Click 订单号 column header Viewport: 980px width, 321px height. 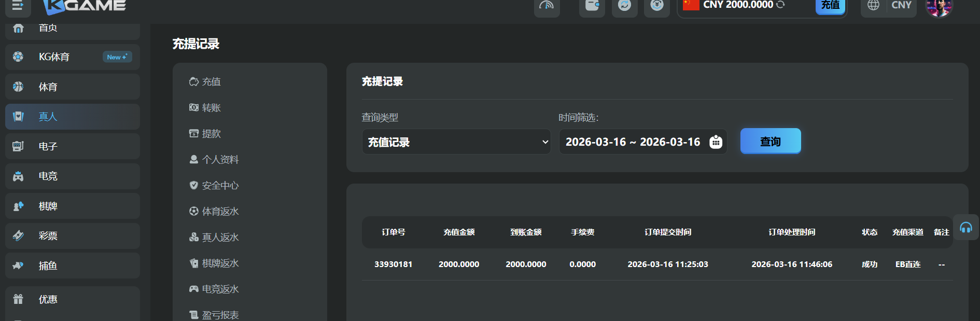click(394, 232)
